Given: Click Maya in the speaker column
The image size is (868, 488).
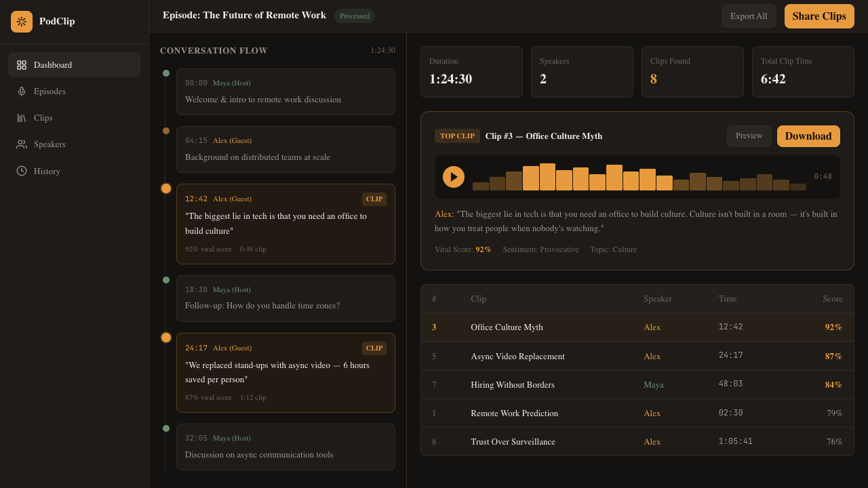Looking at the screenshot, I should point(654,385).
